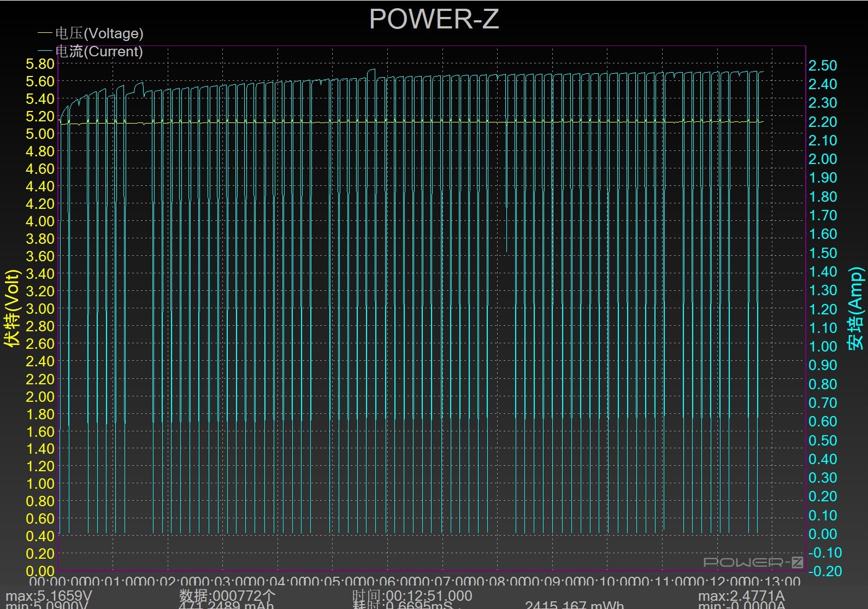The image size is (868, 609).
Task: Click the 1.00 amp axis label
Action: click(x=823, y=347)
